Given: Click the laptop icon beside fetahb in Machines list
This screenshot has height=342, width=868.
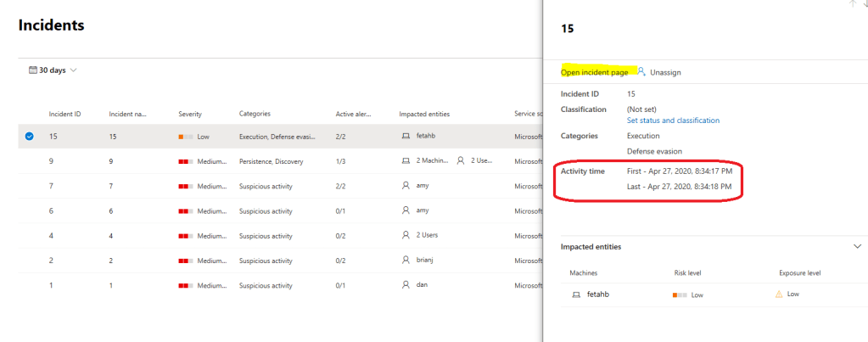Looking at the screenshot, I should click(577, 294).
